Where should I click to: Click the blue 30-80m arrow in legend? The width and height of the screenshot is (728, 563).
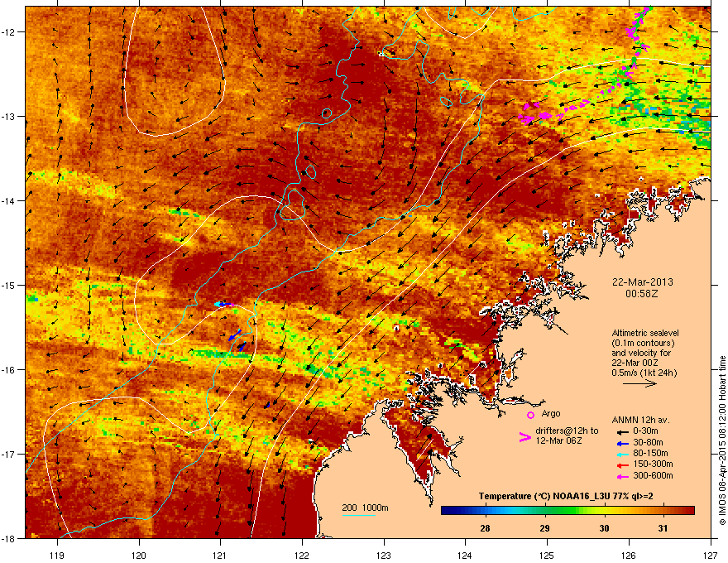[x=622, y=443]
